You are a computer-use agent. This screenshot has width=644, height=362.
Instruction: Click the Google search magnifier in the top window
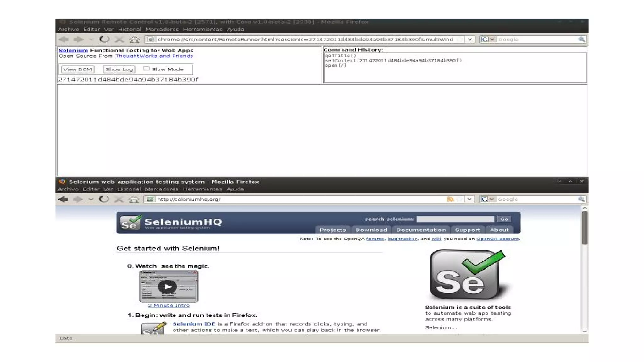coord(581,39)
